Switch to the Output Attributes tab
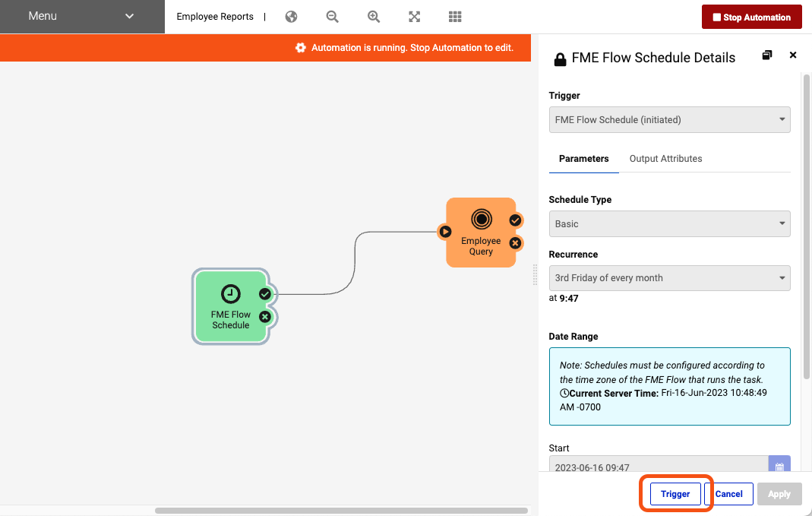The width and height of the screenshot is (812, 516). (x=666, y=159)
